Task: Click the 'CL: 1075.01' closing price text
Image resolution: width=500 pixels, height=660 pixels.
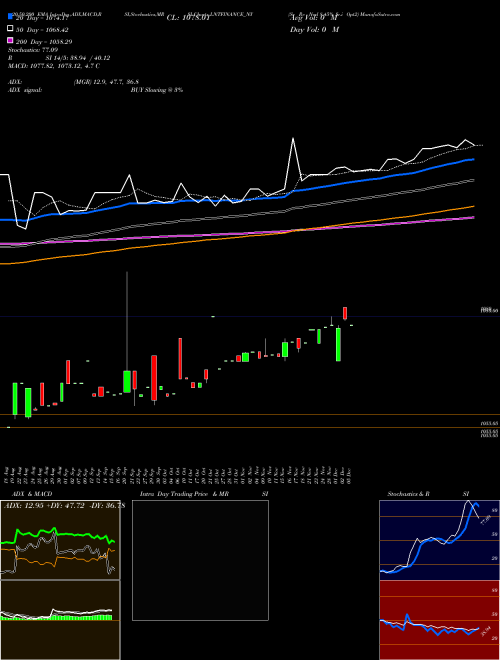Action: (188, 18)
